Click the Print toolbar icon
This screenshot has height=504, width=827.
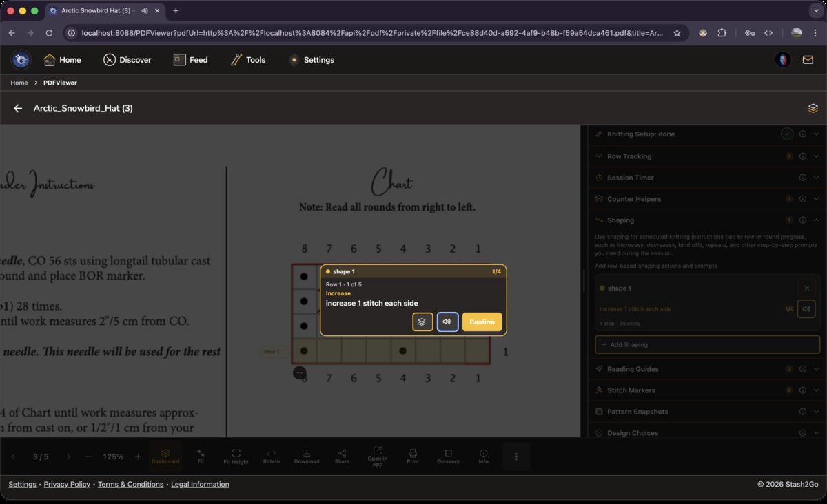click(x=413, y=456)
